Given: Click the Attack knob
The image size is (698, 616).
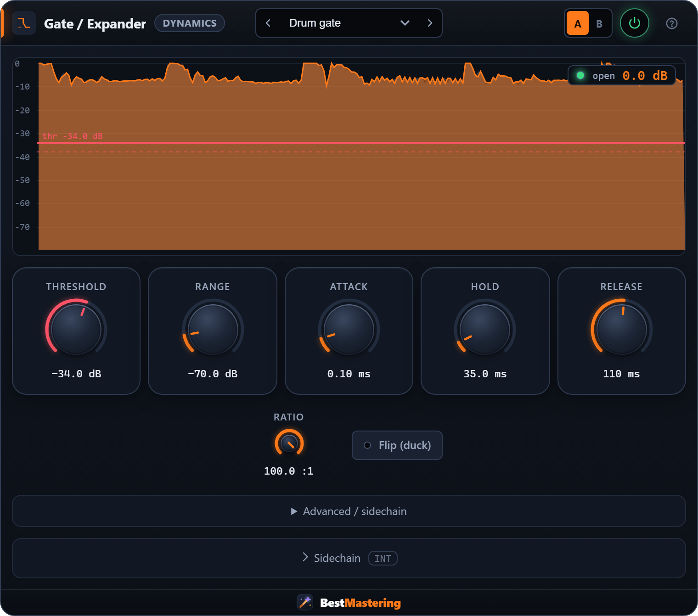Looking at the screenshot, I should (349, 329).
